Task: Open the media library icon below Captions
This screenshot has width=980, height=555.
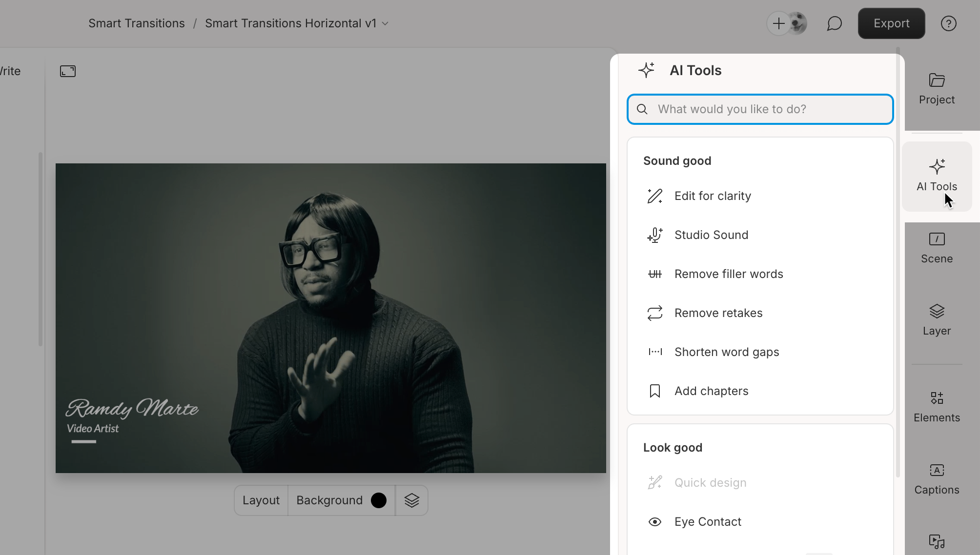Action: [937, 541]
